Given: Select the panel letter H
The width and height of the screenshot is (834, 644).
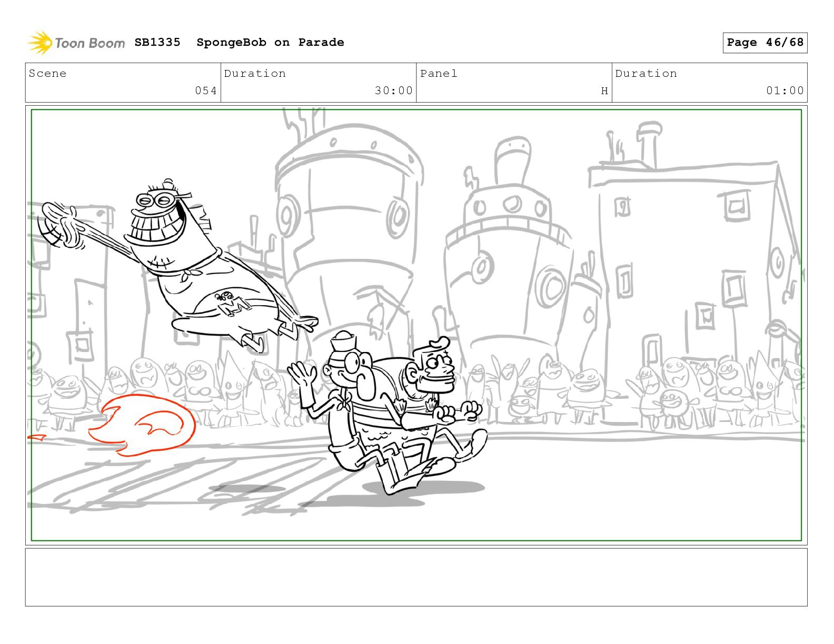Looking at the screenshot, I should click(604, 91).
